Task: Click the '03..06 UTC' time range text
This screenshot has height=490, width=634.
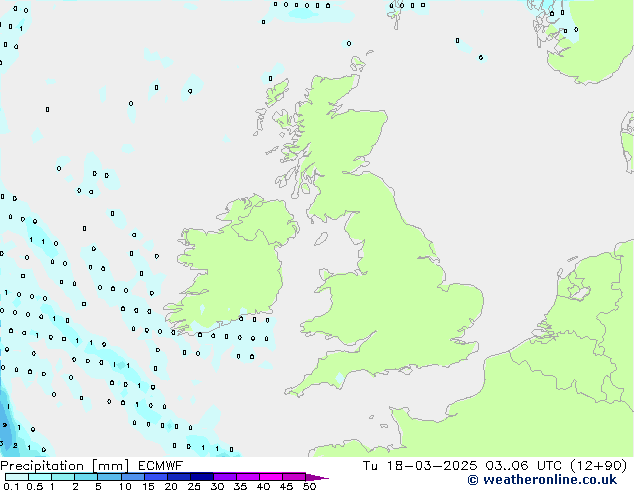Action: 524,466
